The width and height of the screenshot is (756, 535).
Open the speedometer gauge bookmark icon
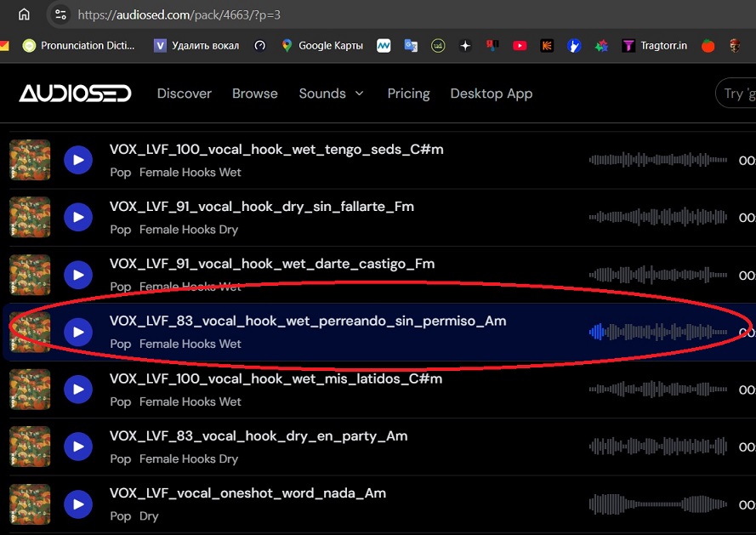tap(260, 45)
